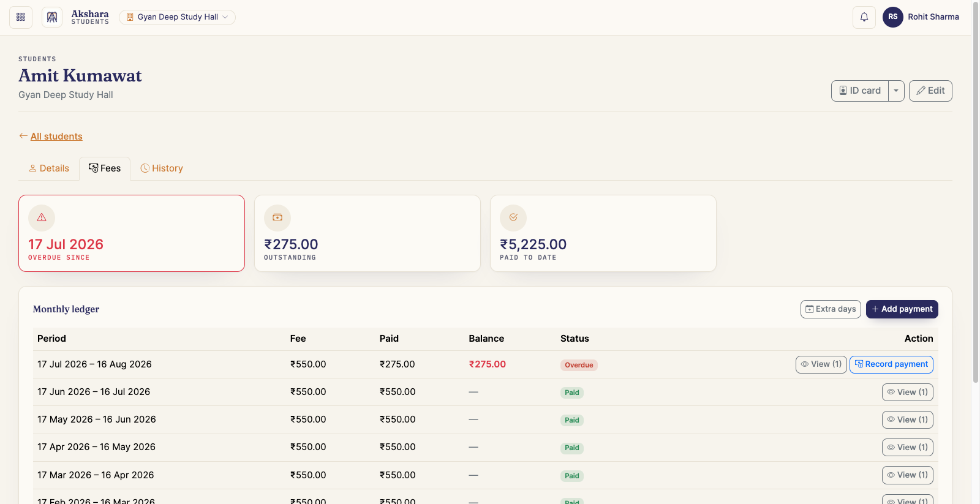Open the RS user avatar

[893, 17]
